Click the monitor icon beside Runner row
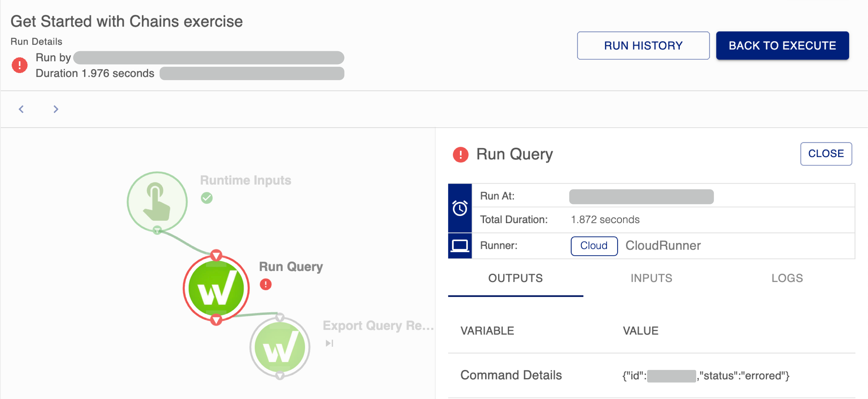Viewport: 868px width, 399px height. [460, 246]
